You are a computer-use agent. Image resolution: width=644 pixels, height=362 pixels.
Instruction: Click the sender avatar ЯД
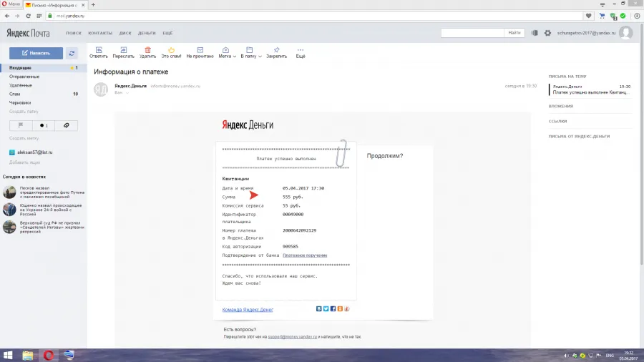coord(101,89)
